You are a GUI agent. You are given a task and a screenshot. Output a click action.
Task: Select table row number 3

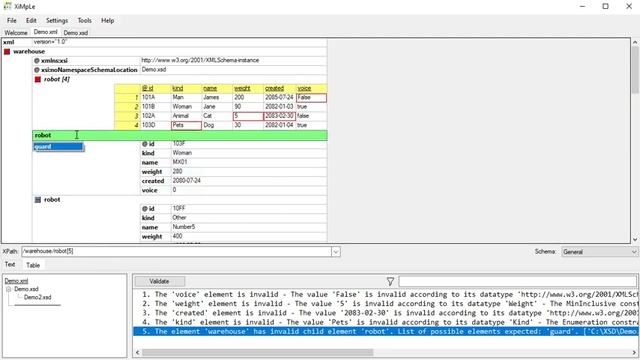[x=127, y=116]
